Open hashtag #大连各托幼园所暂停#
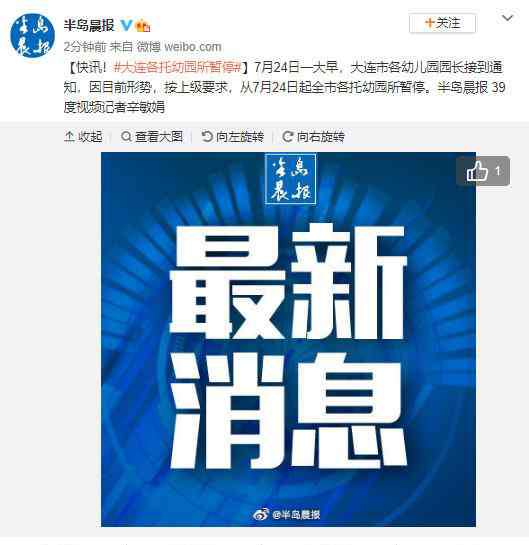The image size is (529, 545). coord(177,67)
